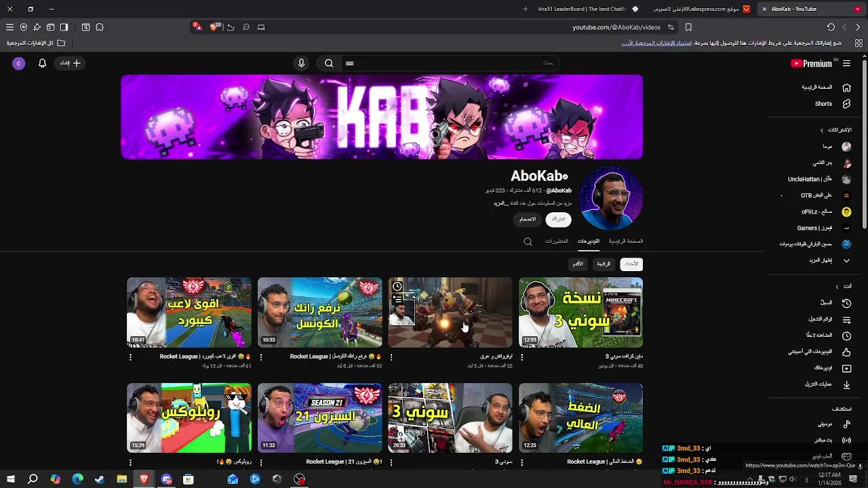Reload the YouTube page
The image size is (868, 488).
831,27
